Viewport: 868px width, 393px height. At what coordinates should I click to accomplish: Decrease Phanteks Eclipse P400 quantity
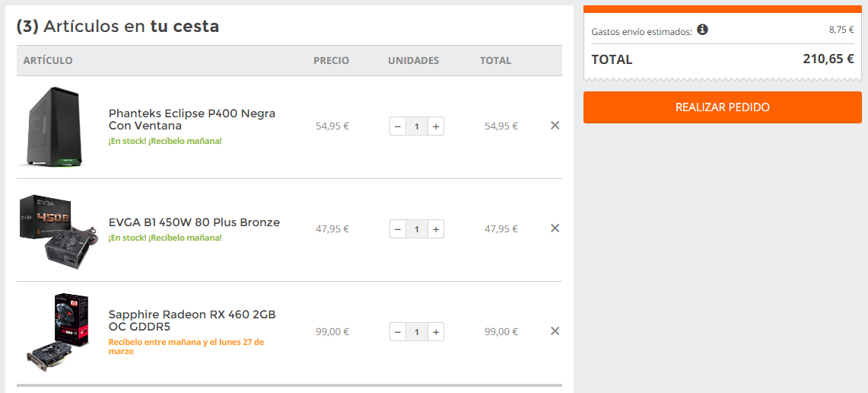[x=397, y=126]
